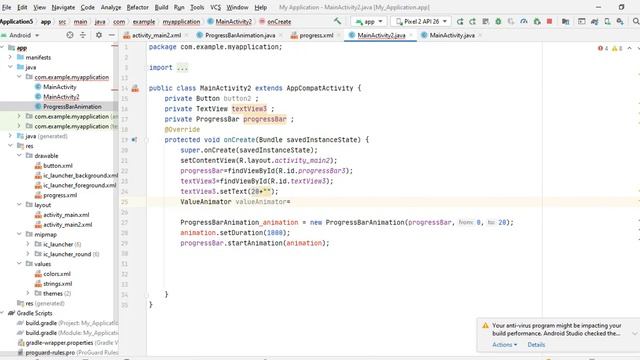640x360 pixels.
Task: Expand the themes entry under values
Action: 28,293
